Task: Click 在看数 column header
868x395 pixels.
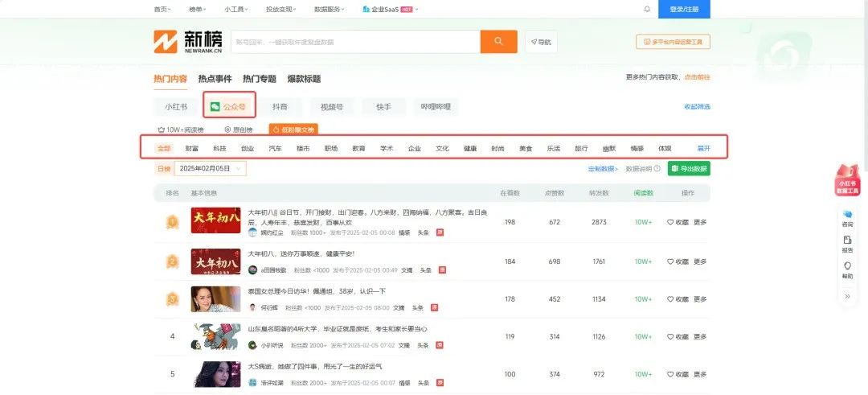Action: pyautogui.click(x=510, y=193)
